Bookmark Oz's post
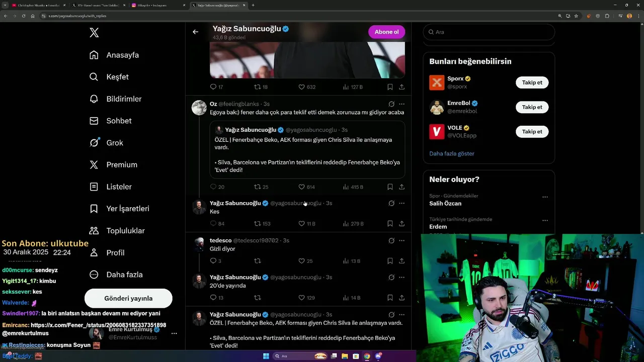Image resolution: width=644 pixels, height=362 pixels. coord(390,187)
